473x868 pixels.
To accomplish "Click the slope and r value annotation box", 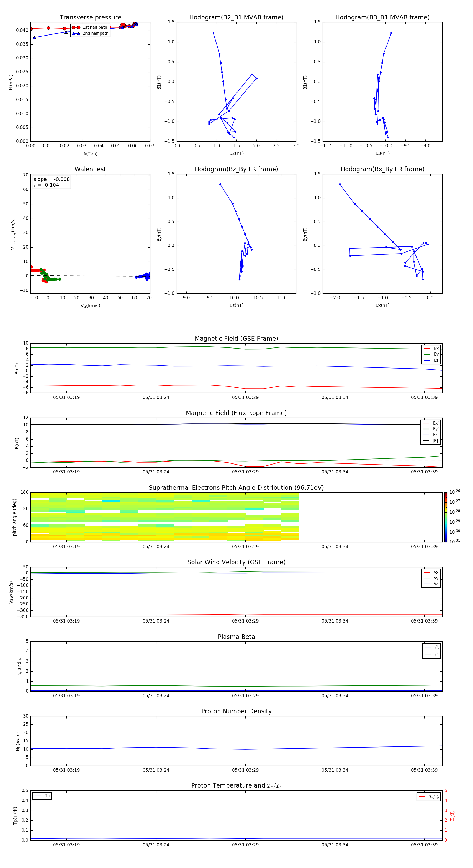I will 52,182.
